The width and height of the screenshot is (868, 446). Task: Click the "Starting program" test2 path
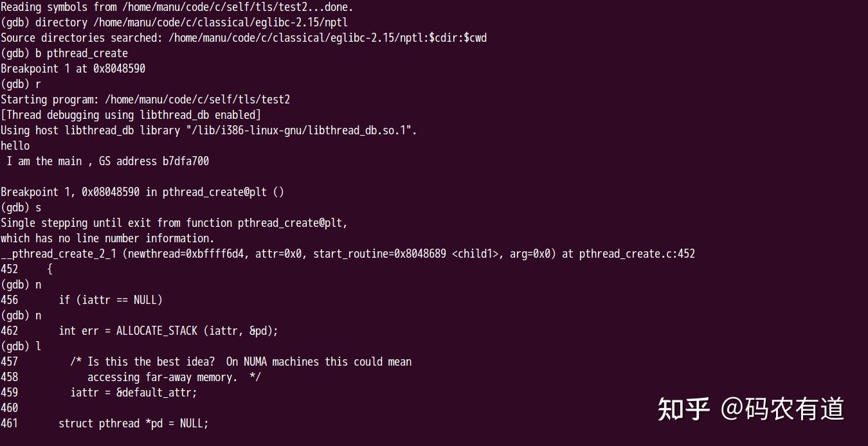coord(197,100)
